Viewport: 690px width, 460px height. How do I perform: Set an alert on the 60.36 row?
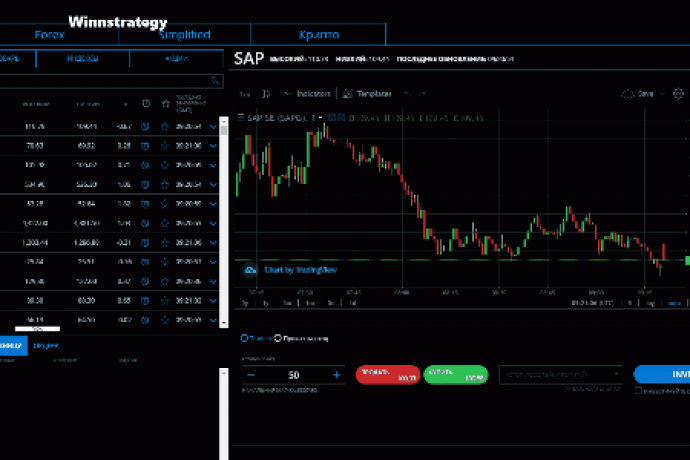(x=145, y=301)
